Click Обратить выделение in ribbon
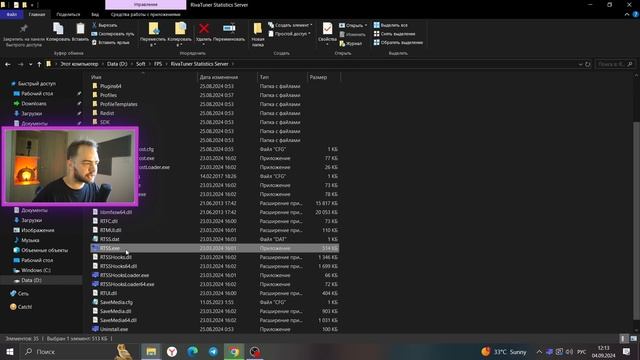This screenshot has height=360, width=640. (398, 42)
